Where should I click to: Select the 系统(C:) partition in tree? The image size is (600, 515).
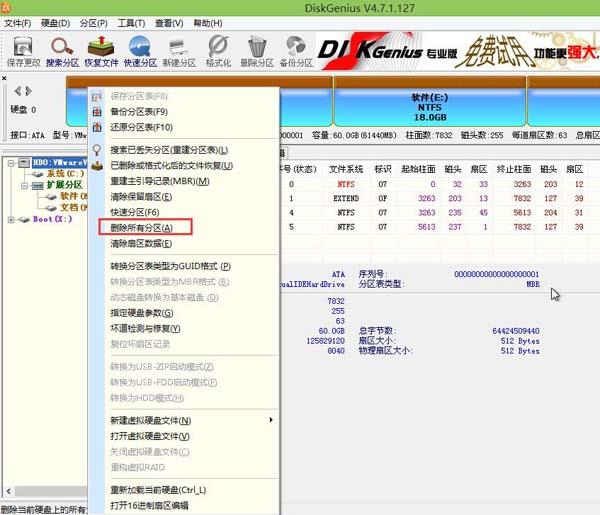click(x=65, y=174)
